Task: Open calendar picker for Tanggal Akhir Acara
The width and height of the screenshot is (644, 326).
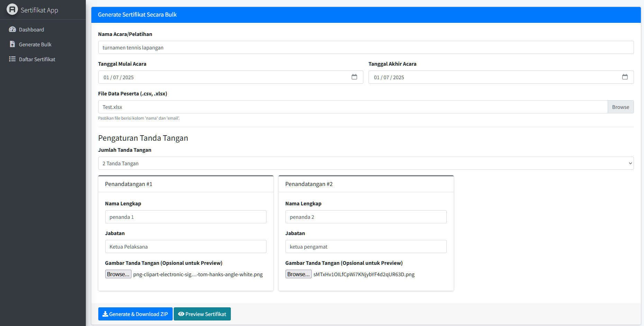Action: click(x=625, y=77)
